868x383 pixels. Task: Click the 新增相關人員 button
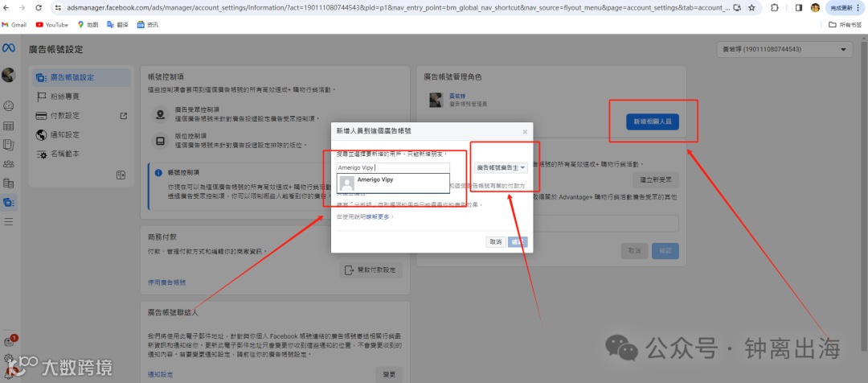pos(653,121)
